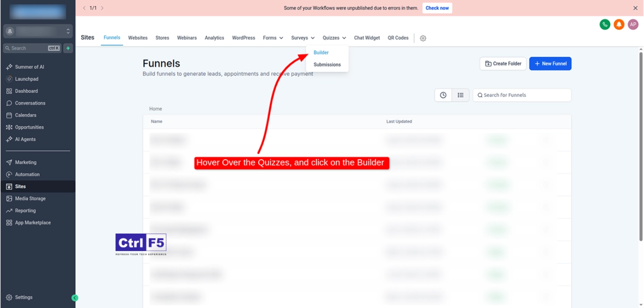Click the green phone dialer icon
Image resolution: width=644 pixels, height=308 pixels.
pyautogui.click(x=605, y=24)
